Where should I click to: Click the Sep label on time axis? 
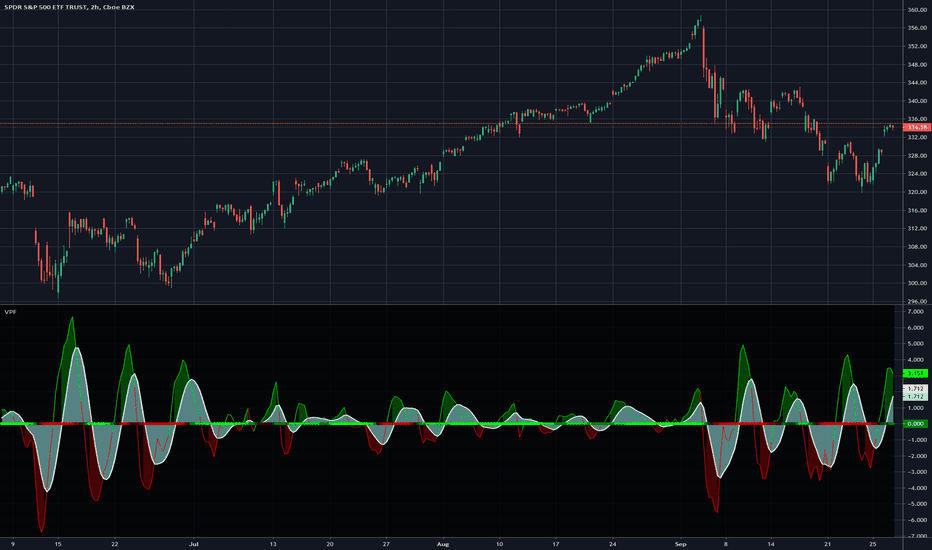(681, 544)
